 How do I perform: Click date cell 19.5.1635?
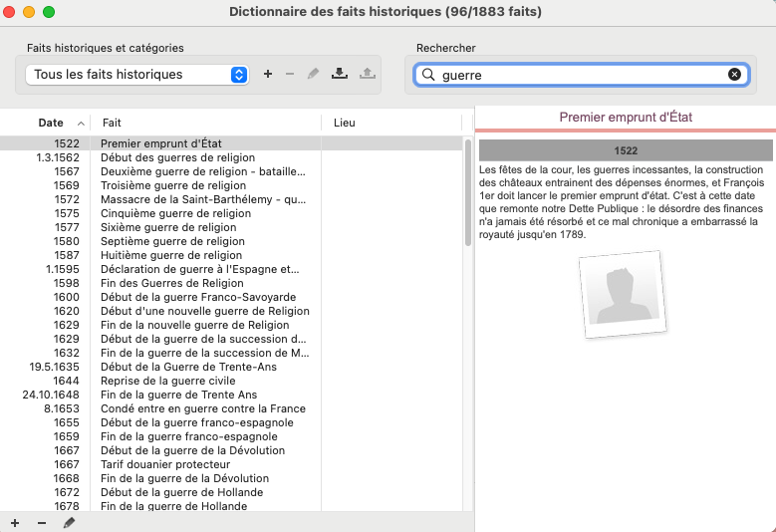[x=54, y=367]
